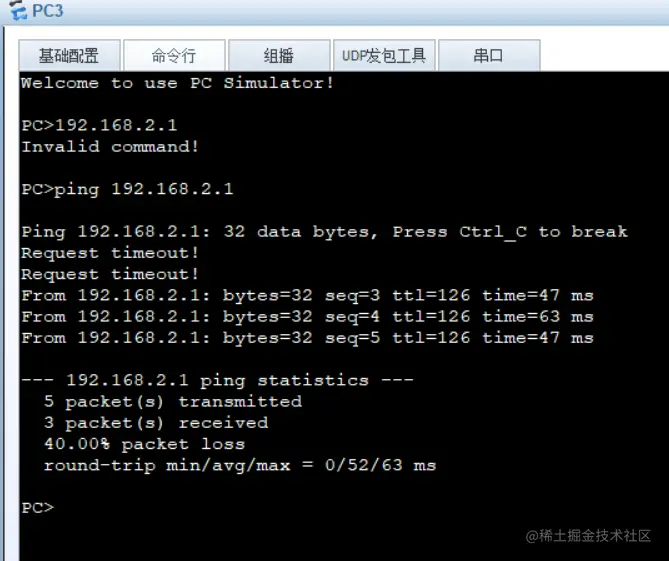Click the Welcome to use PC Simulator line

pos(177,83)
